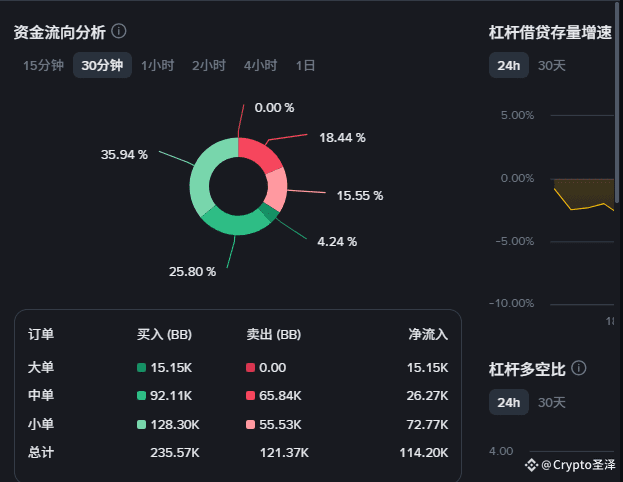Select the 30分钟 time interval tab
The width and height of the screenshot is (623, 482).
coord(102,65)
